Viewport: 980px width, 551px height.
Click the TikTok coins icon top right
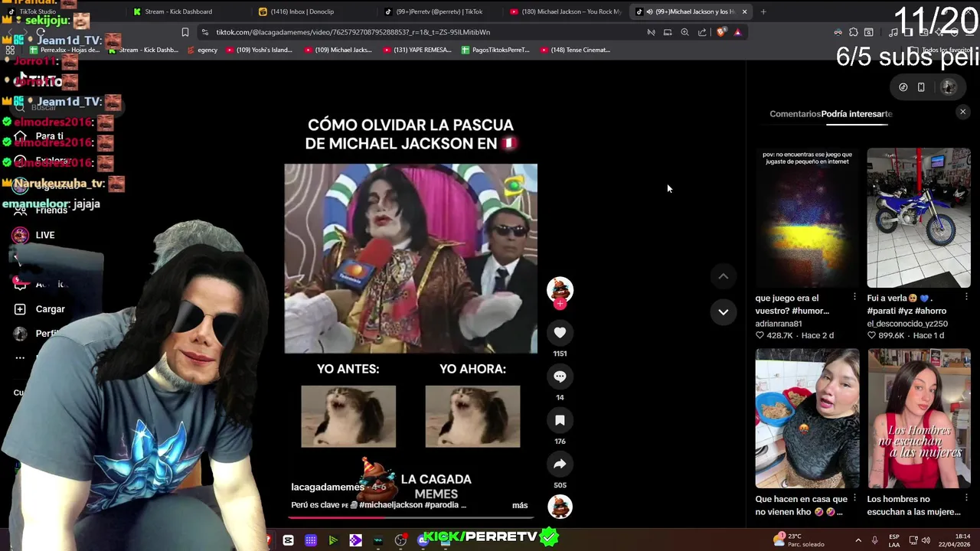903,87
